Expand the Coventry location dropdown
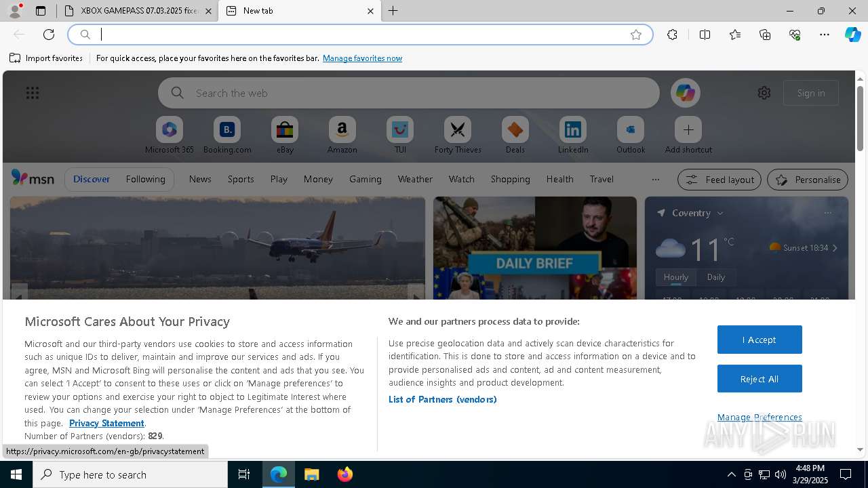This screenshot has height=488, width=868. click(720, 213)
